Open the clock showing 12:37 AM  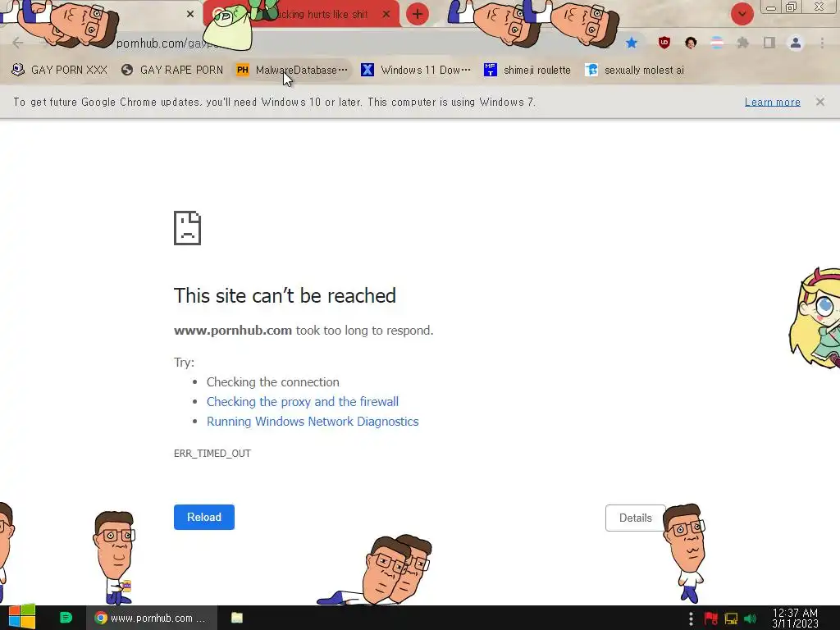click(795, 619)
